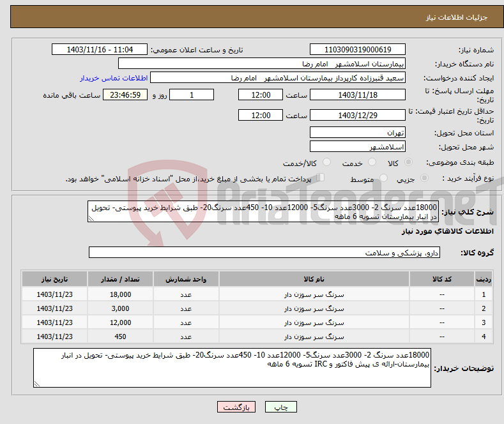Click the -- code cell in row 1
Screen dimensions: 504x424
[x=442, y=294]
